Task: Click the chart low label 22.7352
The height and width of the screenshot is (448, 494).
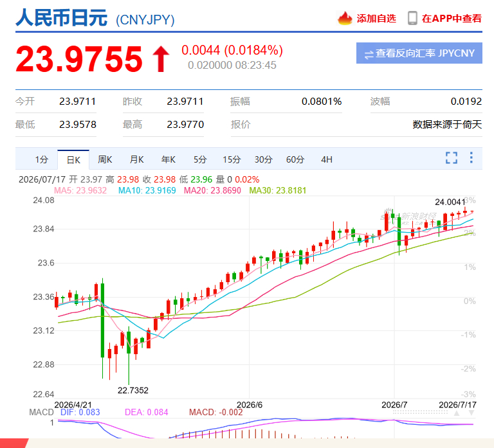Action: coord(133,390)
